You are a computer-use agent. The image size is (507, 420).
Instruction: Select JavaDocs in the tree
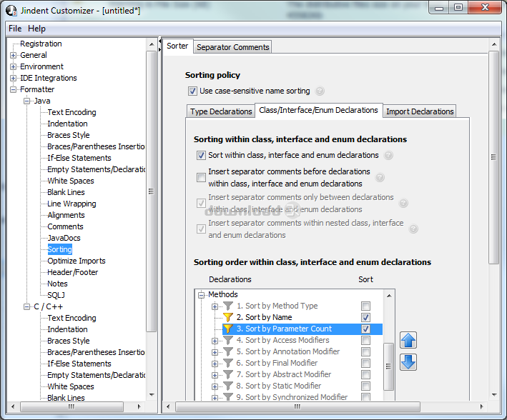pyautogui.click(x=64, y=238)
